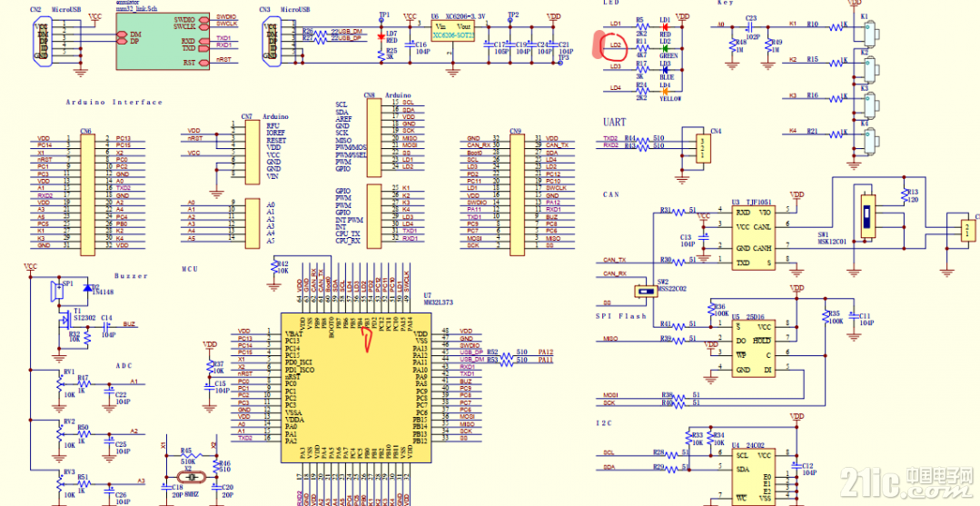This screenshot has width=980, height=506.
Task: Click the 'CPU_TX' pin label
Action: (347, 234)
